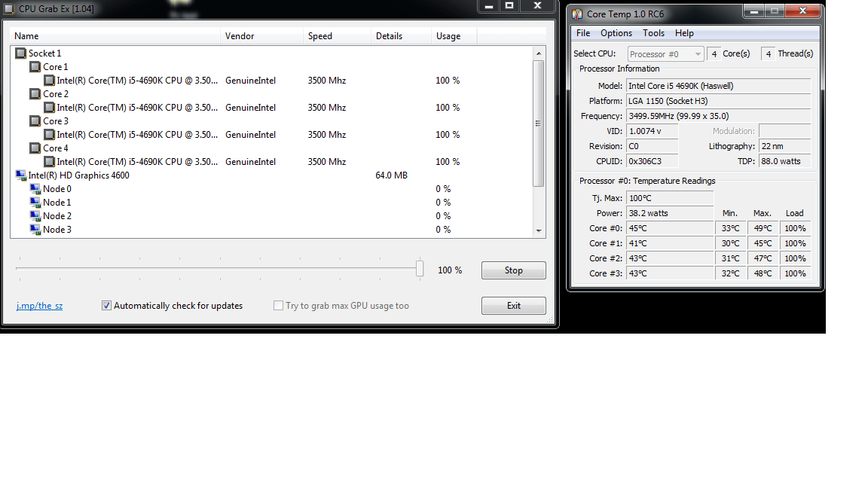Click the Node 1 monitor icon
Screen dimensions: 868x488
tap(35, 203)
